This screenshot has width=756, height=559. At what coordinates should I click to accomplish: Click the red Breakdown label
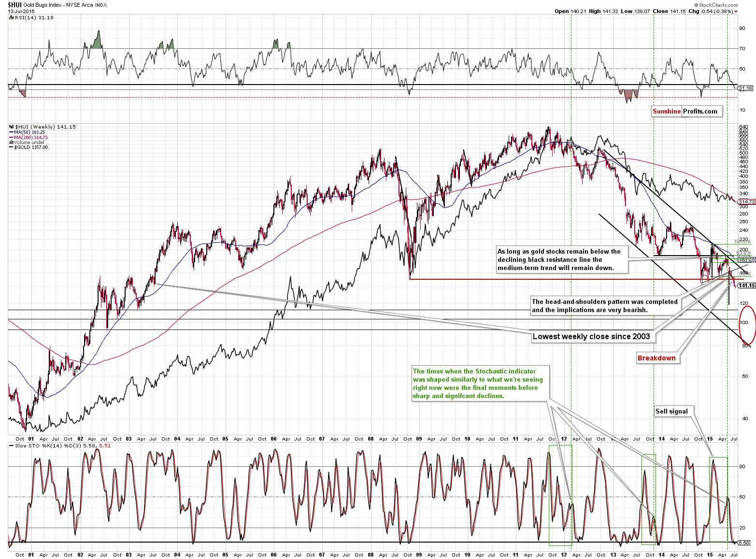click(657, 358)
